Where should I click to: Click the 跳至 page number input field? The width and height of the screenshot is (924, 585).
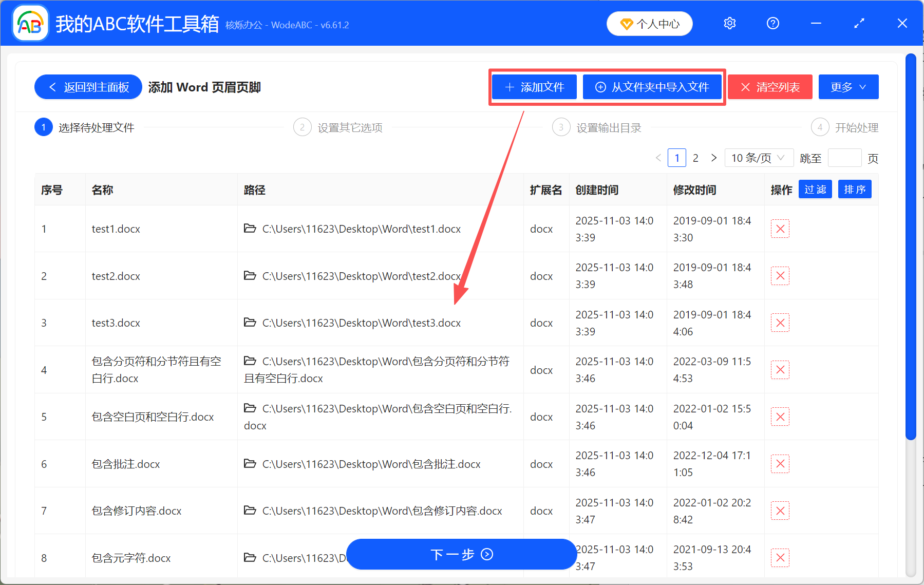pyautogui.click(x=844, y=158)
